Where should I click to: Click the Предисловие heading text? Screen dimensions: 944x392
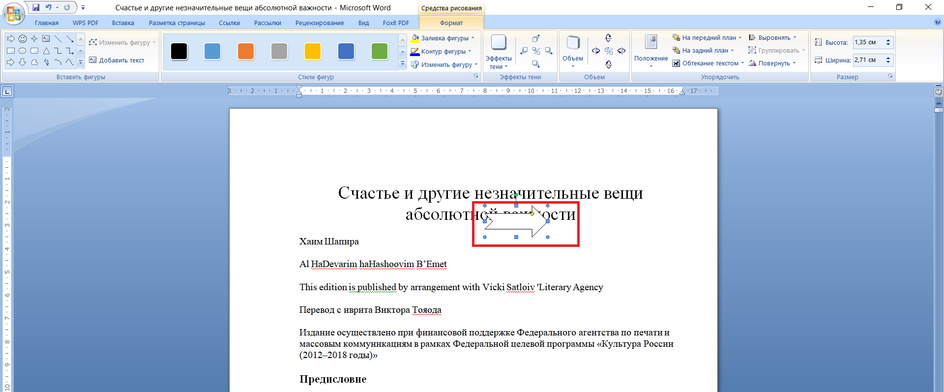tap(332, 379)
